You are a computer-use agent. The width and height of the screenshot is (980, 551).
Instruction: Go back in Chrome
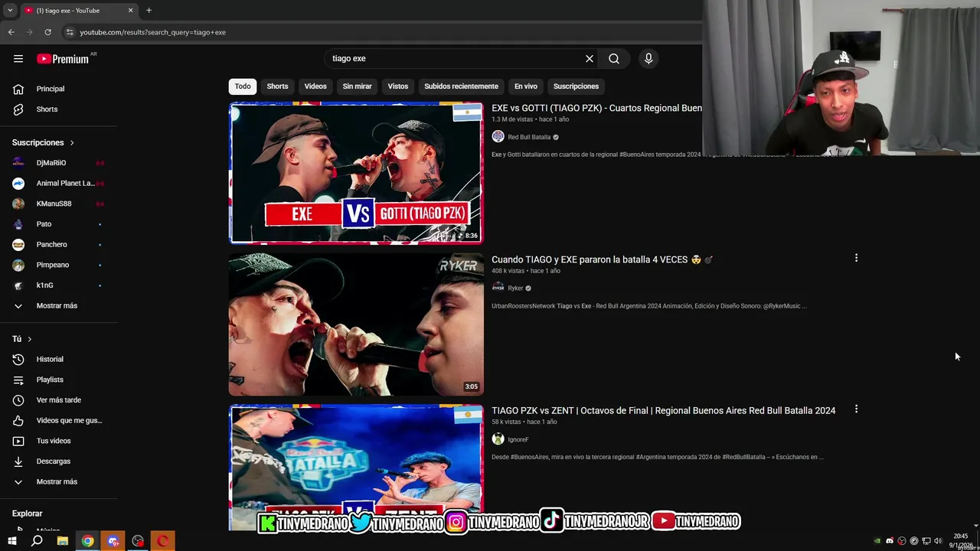coord(11,32)
